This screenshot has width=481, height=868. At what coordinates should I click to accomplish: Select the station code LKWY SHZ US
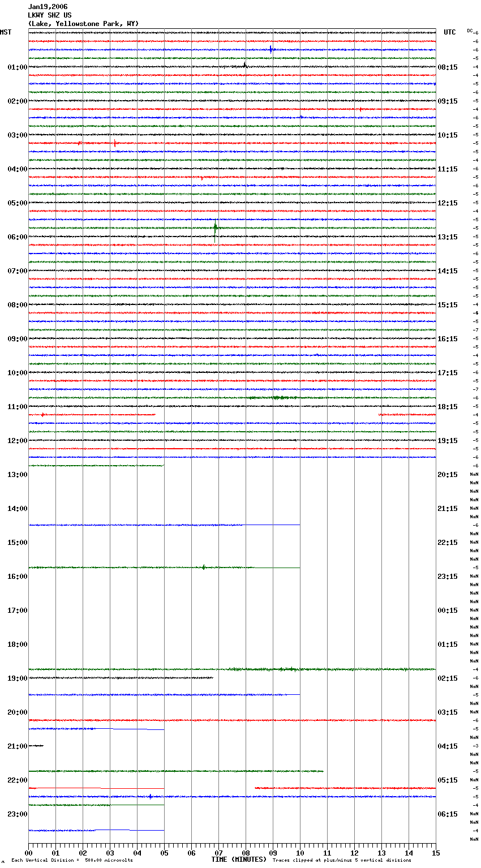pos(50,15)
